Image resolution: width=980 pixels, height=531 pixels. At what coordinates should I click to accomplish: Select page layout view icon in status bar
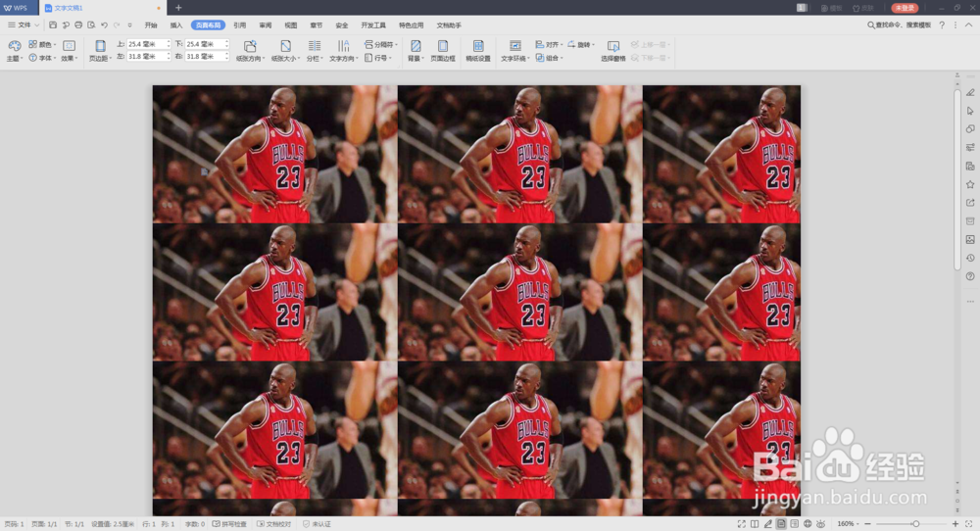click(781, 524)
